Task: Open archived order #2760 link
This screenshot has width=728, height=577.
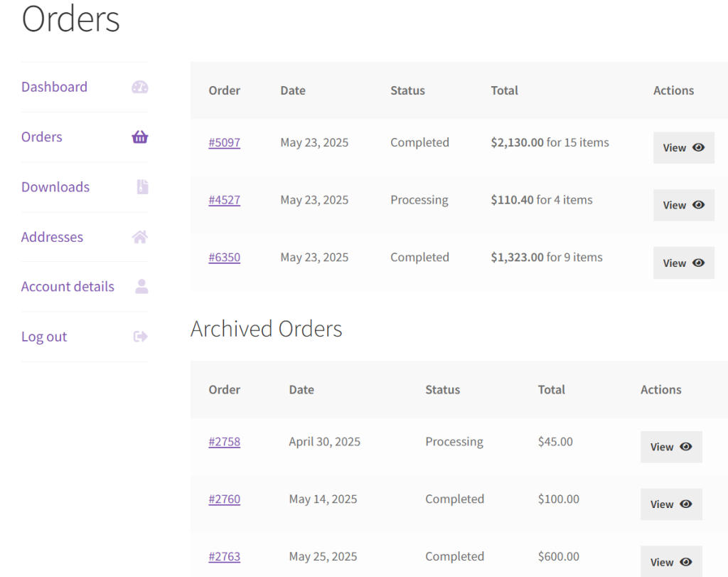Action: pyautogui.click(x=224, y=499)
